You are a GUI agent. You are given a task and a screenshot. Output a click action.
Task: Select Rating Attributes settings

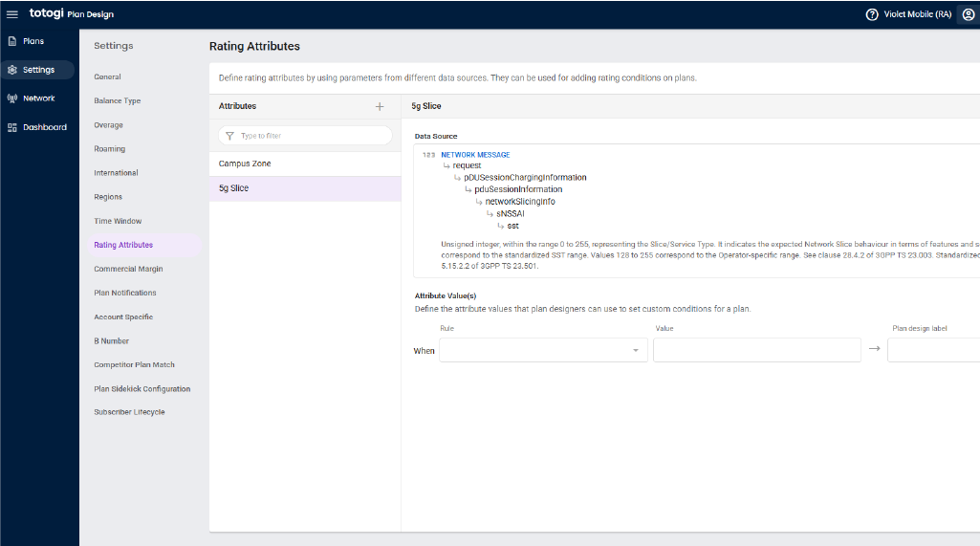tap(142, 245)
